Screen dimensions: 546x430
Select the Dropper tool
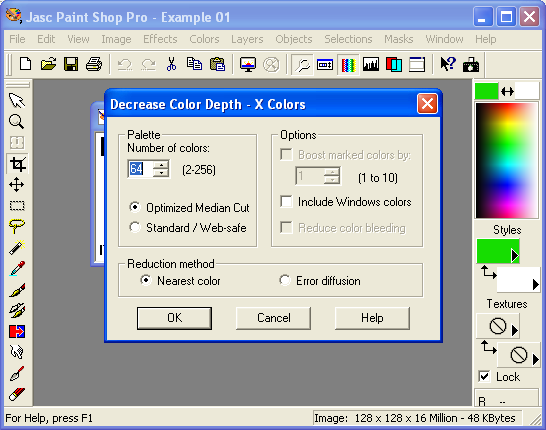click(17, 268)
